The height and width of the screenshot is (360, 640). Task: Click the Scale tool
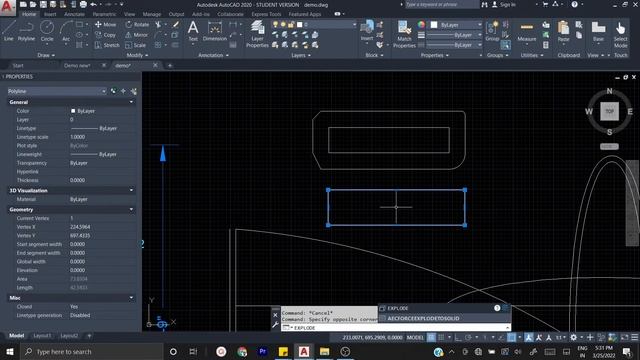pyautogui.click(x=136, y=45)
